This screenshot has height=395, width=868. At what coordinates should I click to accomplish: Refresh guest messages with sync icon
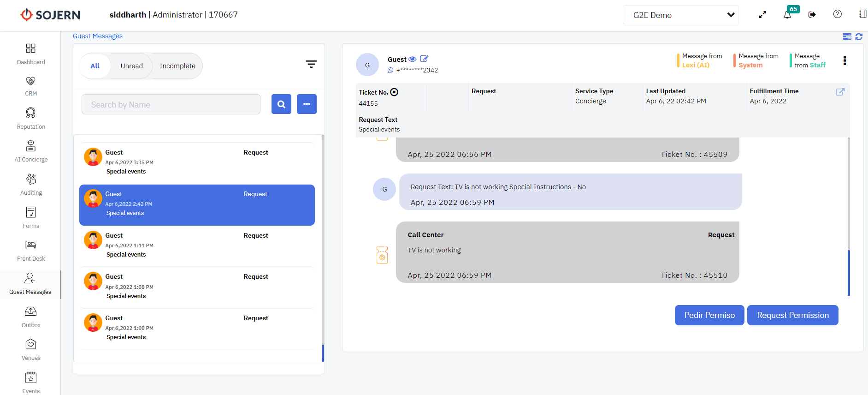pos(859,36)
